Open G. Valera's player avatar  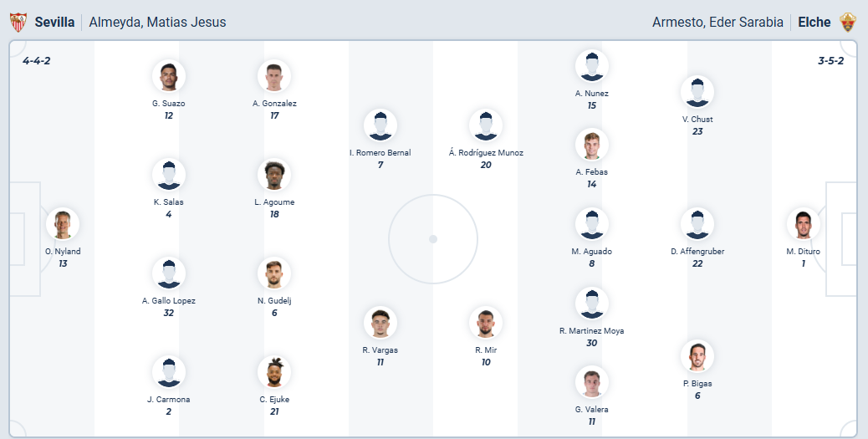coord(591,382)
